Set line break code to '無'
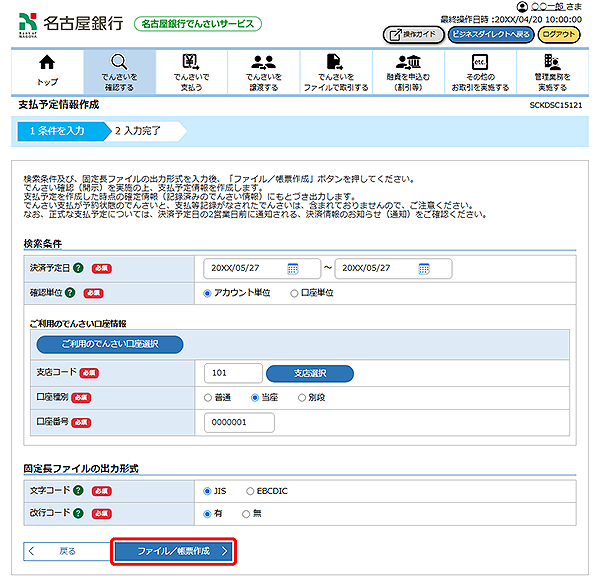Image resolution: width=600 pixels, height=581 pixels. coord(247,513)
